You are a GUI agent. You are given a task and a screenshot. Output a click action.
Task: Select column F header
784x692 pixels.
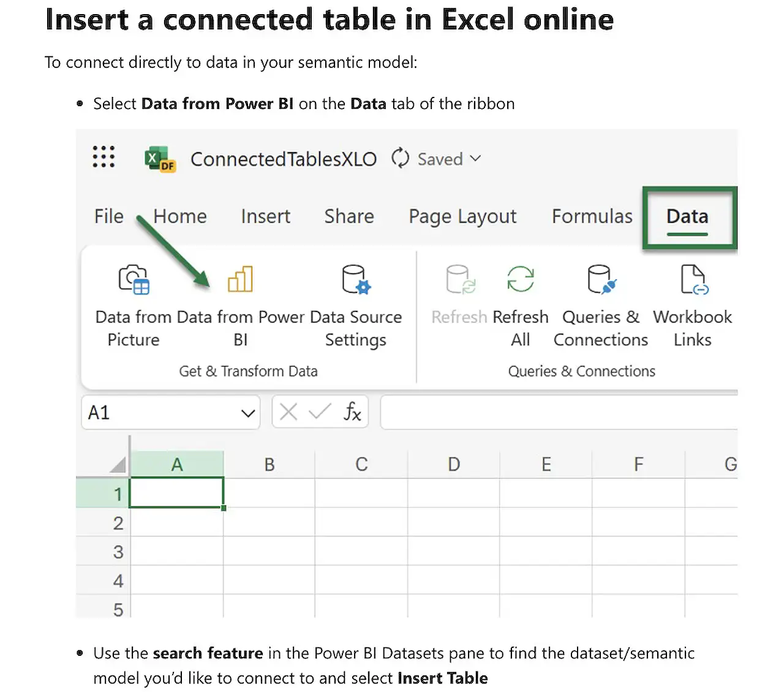point(639,465)
